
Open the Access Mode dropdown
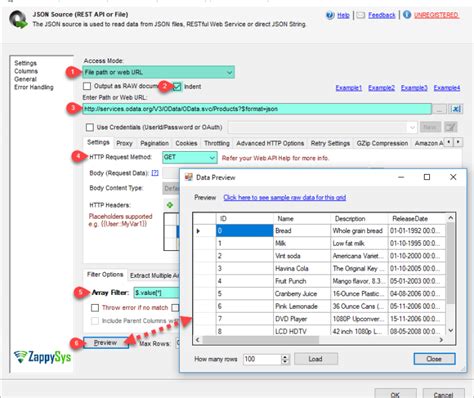tap(158, 72)
